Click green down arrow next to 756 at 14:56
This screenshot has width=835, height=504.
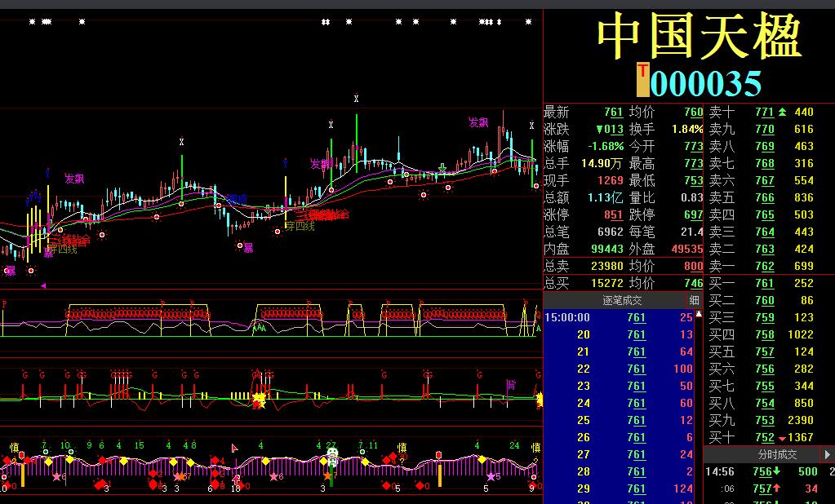(776, 471)
